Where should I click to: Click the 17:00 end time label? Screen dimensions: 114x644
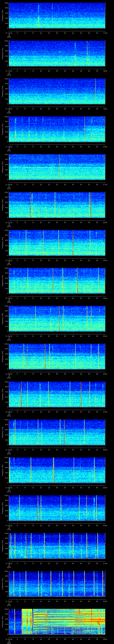[105, 33]
